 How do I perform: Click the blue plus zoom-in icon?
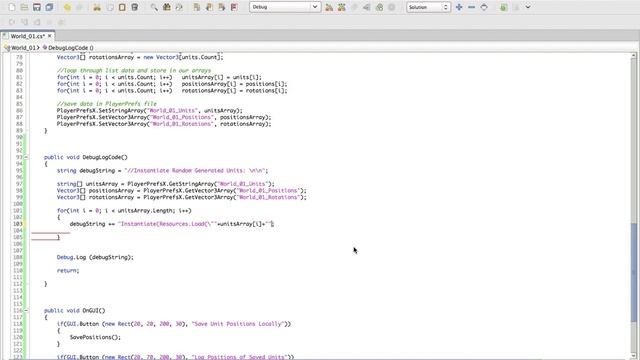point(459,7)
